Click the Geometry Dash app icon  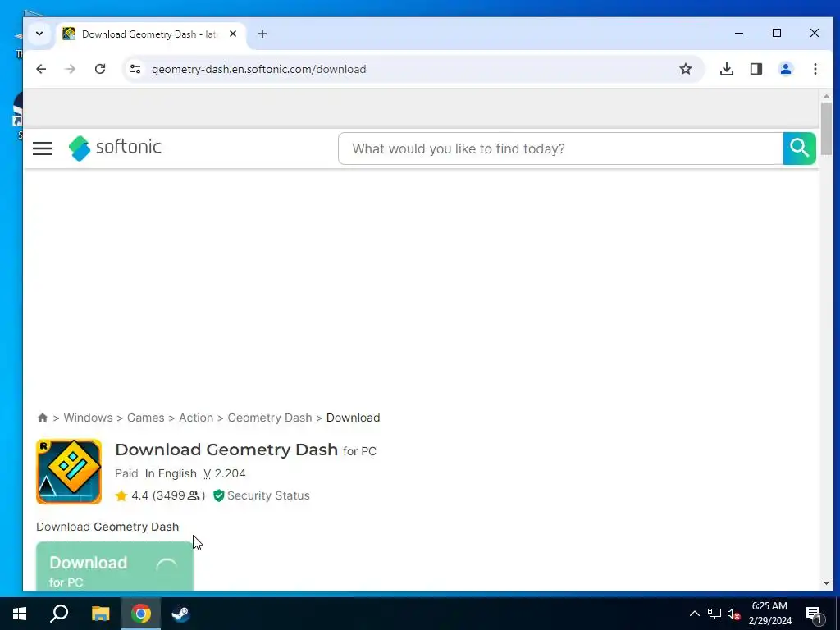click(69, 472)
